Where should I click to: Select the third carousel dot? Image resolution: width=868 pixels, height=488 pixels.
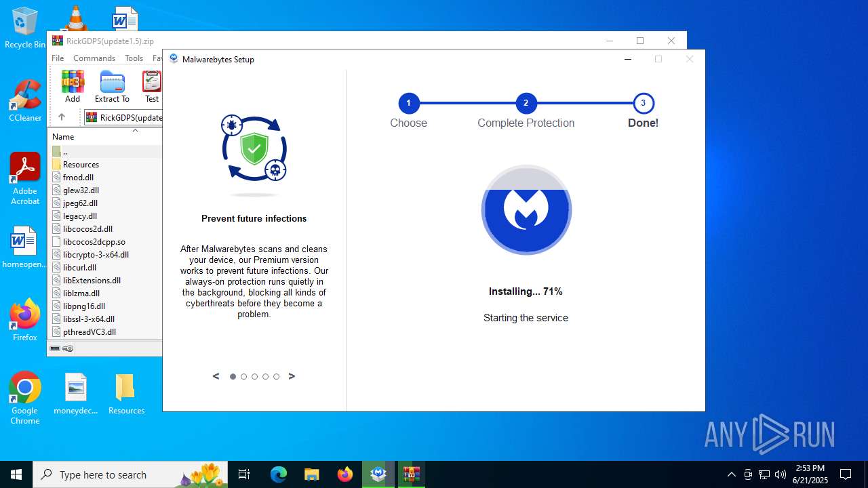pyautogui.click(x=254, y=376)
